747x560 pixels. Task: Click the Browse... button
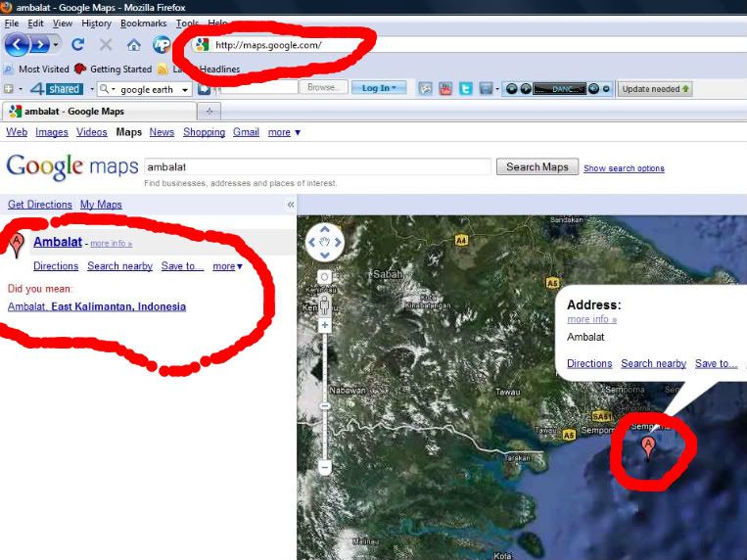323,87
